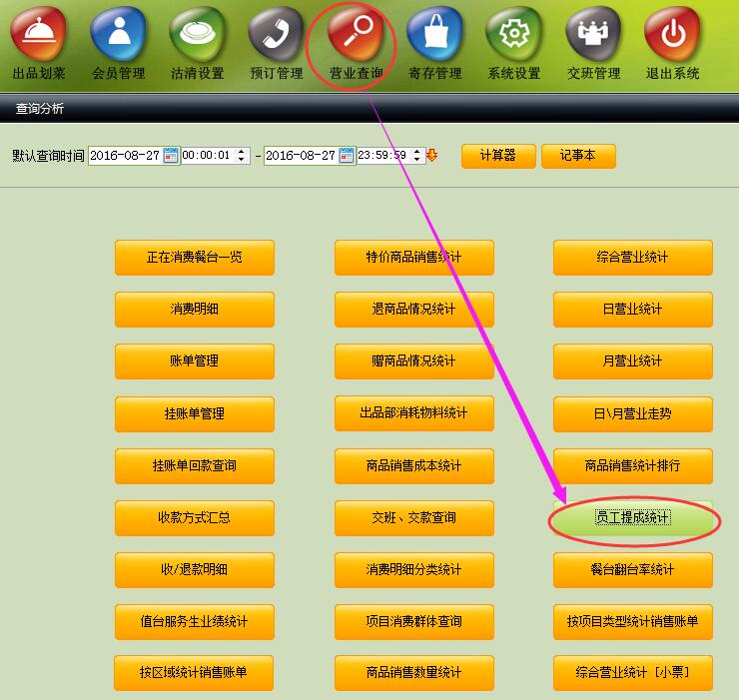Screen dimensions: 739x700
Task: Open 收款方式汇总
Action: (194, 517)
